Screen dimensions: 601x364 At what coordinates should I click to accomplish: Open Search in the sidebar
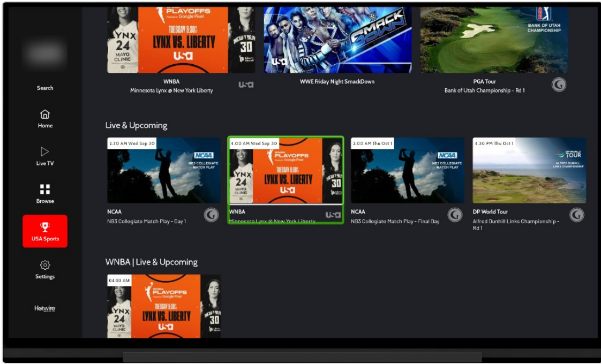(x=45, y=88)
